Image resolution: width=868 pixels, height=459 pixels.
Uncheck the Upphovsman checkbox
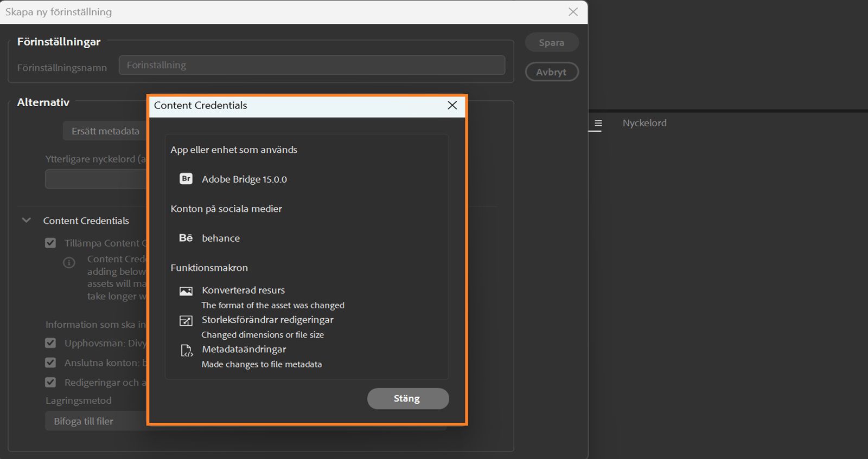click(50, 343)
